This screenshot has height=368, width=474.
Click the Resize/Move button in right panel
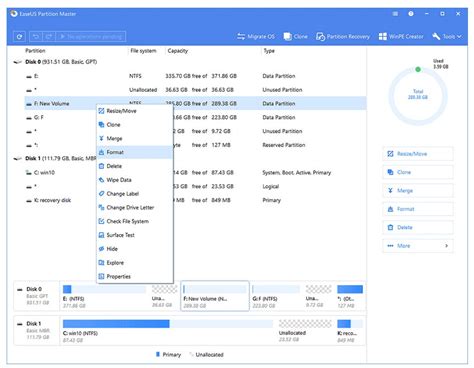point(418,154)
